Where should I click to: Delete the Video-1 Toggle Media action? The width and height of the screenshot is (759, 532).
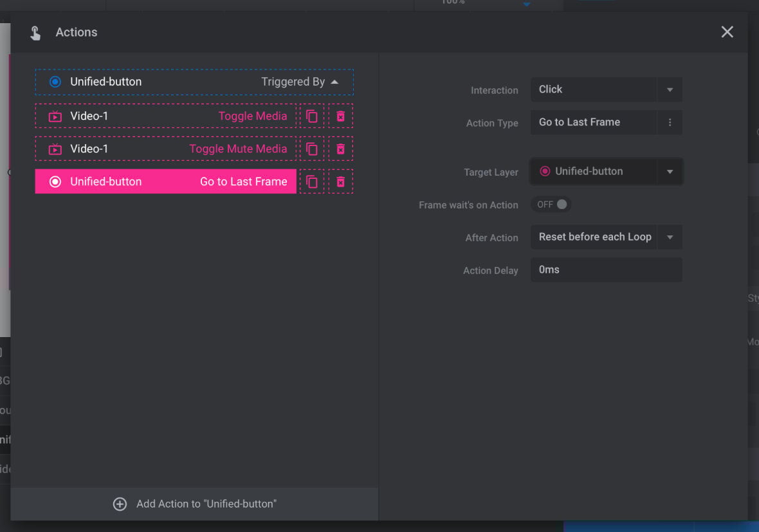(341, 116)
